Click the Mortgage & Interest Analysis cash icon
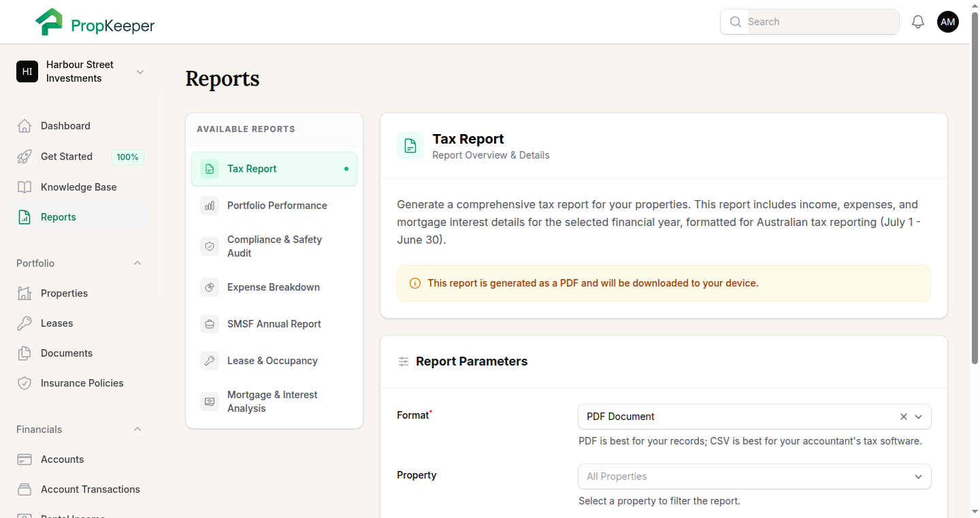 click(210, 402)
